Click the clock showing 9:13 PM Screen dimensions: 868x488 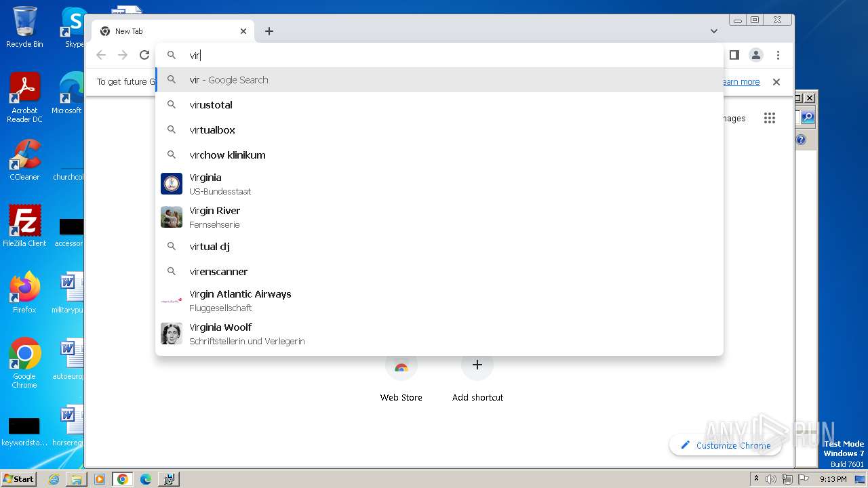pyautogui.click(x=833, y=479)
